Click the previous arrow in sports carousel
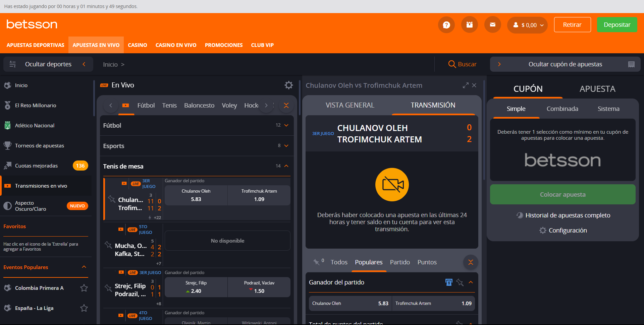 pyautogui.click(x=111, y=106)
